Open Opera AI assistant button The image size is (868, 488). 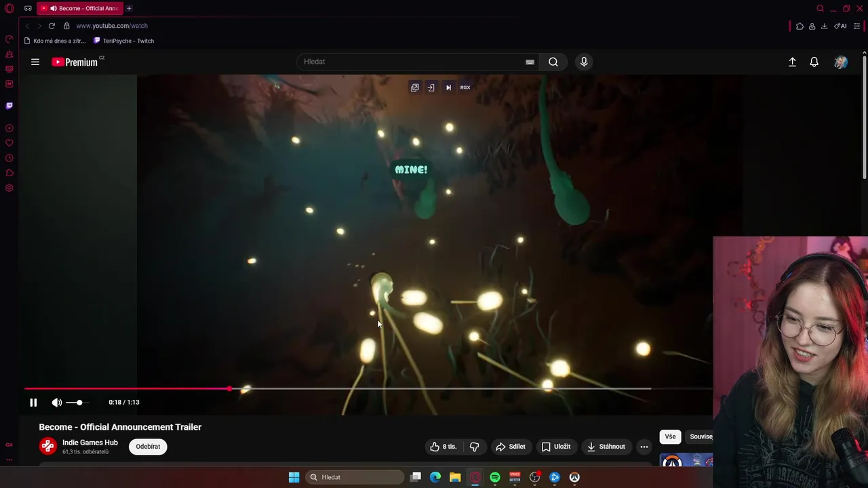coord(840,26)
